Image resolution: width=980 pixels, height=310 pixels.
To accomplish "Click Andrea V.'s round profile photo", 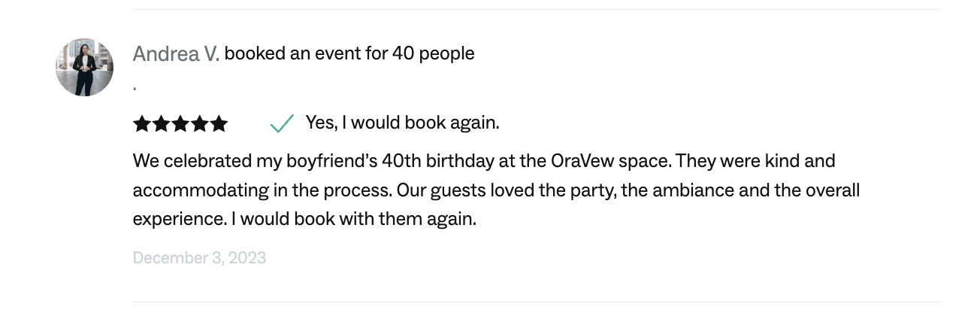I will pos(84,68).
